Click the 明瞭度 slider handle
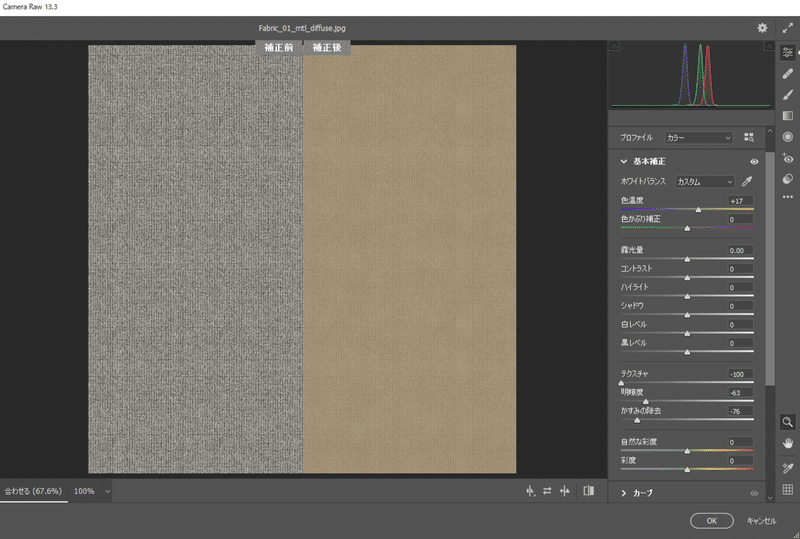Image resolution: width=800 pixels, height=539 pixels. (x=645, y=402)
